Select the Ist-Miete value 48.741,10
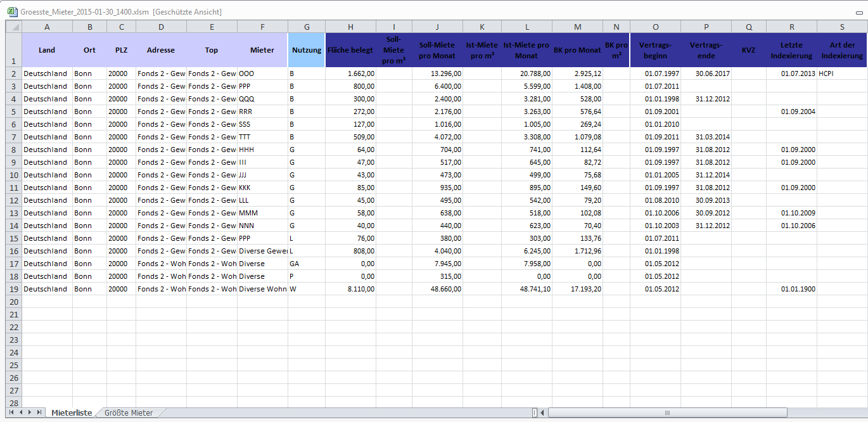Viewport: 868px width, 422px height. coord(527,289)
